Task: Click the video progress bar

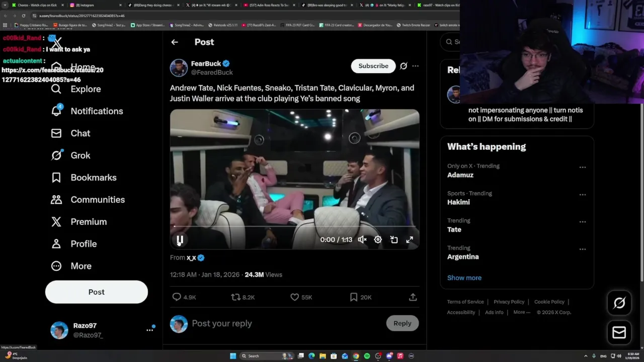Action: tap(294, 226)
